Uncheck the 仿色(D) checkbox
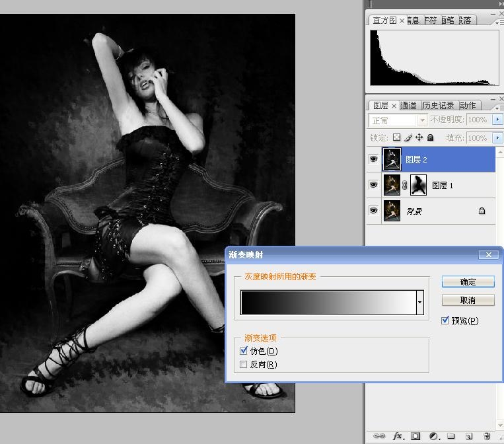The image size is (504, 444). [x=244, y=350]
